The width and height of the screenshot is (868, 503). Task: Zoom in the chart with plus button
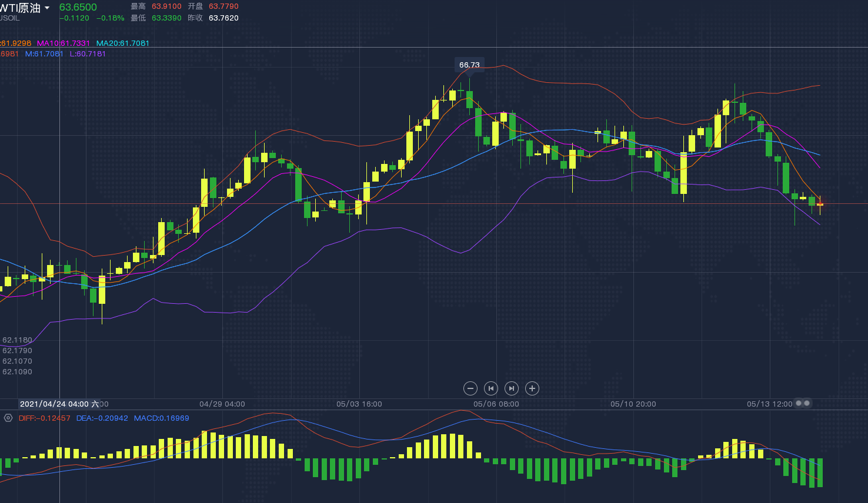pos(532,388)
